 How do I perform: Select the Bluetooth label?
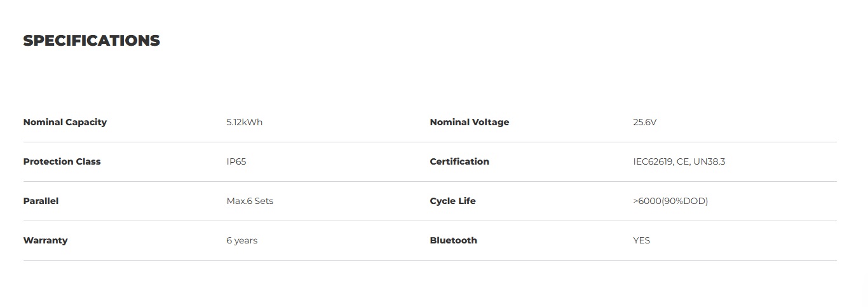(453, 240)
